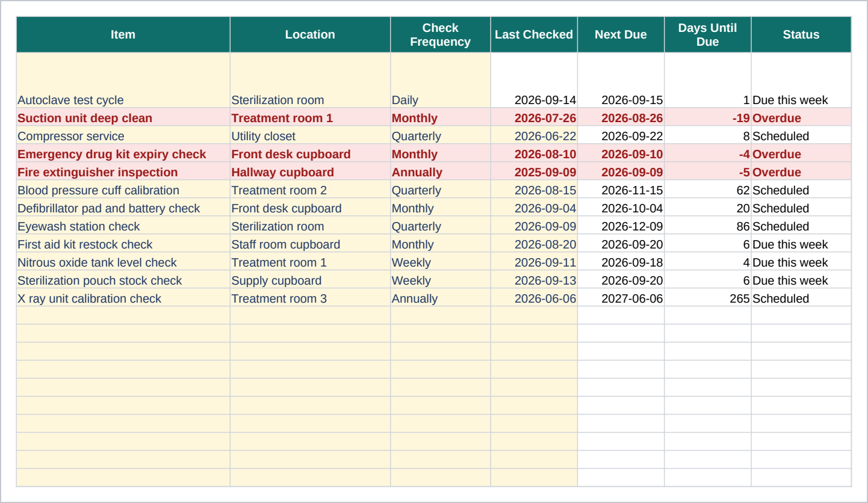Select Blood pressure cuff calibration cell
This screenshot has height=503, width=868.
point(123,190)
